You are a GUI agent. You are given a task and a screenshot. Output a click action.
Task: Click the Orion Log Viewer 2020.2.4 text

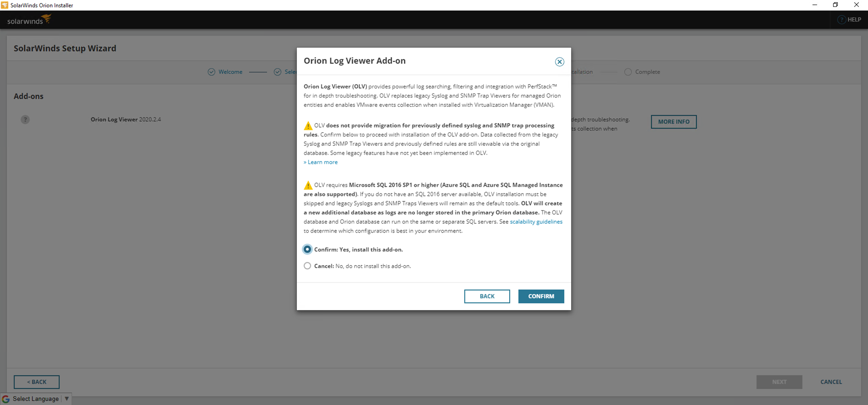click(x=126, y=120)
